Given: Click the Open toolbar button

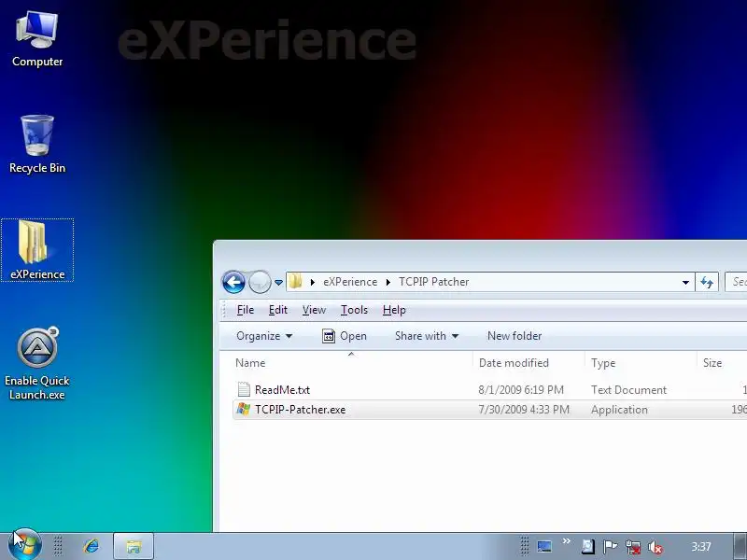Looking at the screenshot, I should (345, 336).
